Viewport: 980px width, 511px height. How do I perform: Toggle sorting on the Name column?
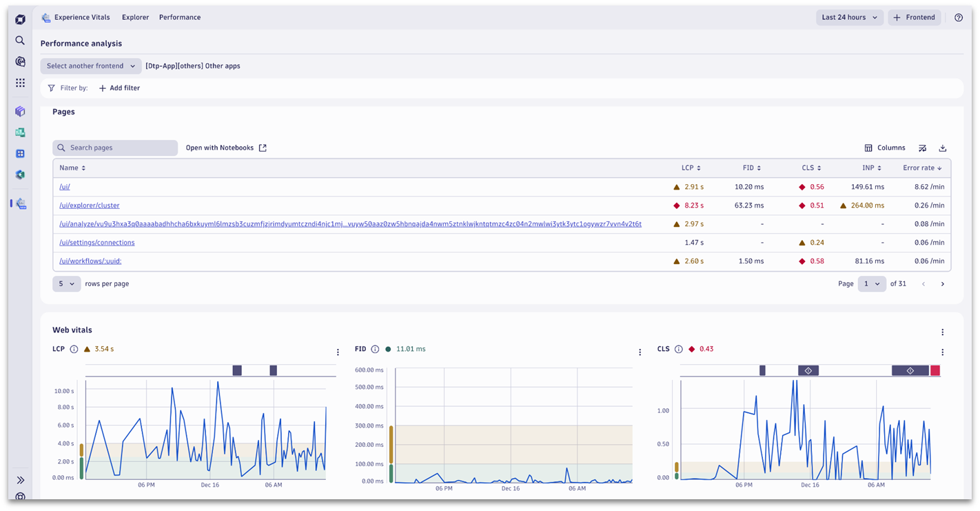[x=72, y=168]
